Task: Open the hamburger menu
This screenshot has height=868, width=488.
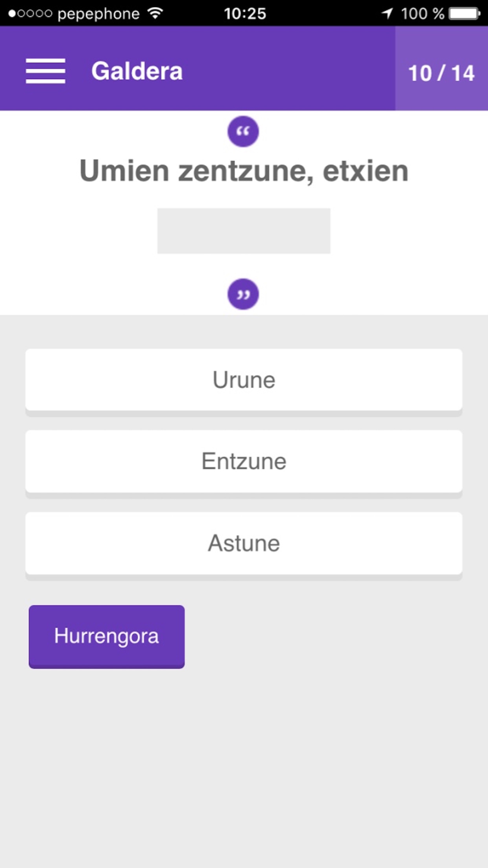Action: (45, 71)
